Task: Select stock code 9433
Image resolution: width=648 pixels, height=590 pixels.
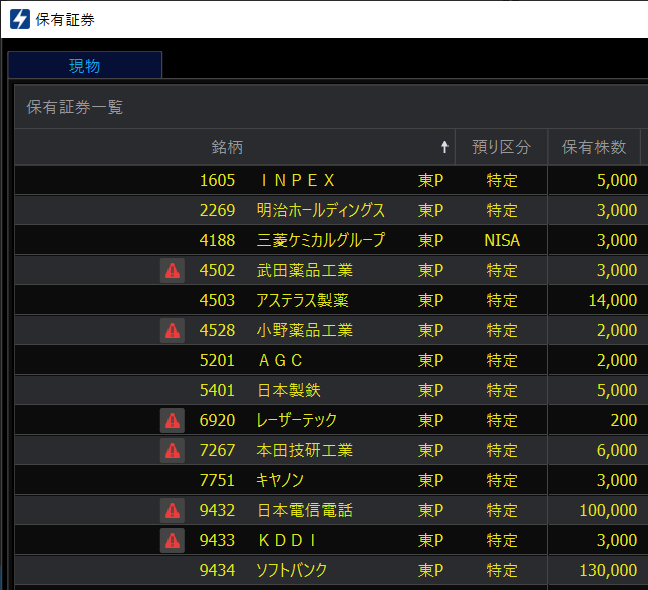Action: pos(217,540)
